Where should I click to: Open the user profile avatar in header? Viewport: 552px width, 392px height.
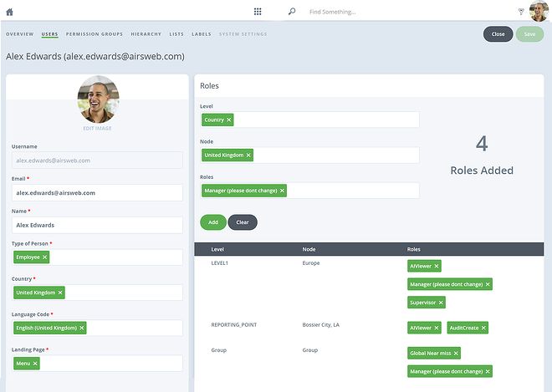[x=539, y=11]
